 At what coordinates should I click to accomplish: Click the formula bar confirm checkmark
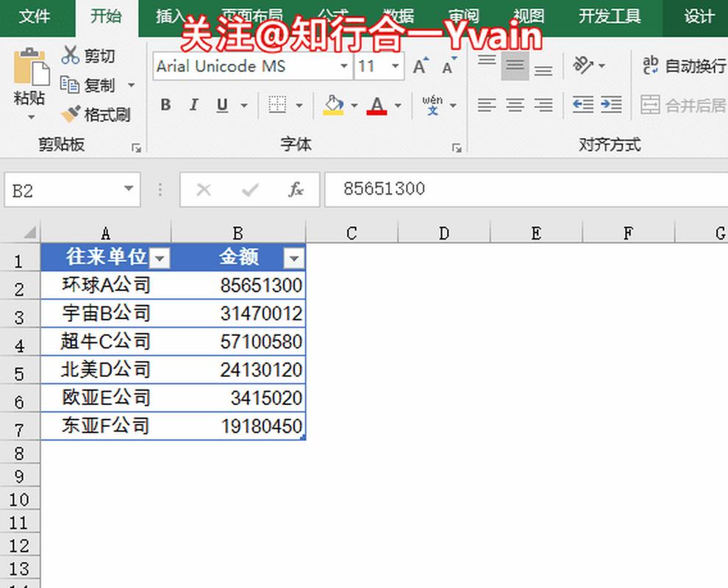[250, 190]
